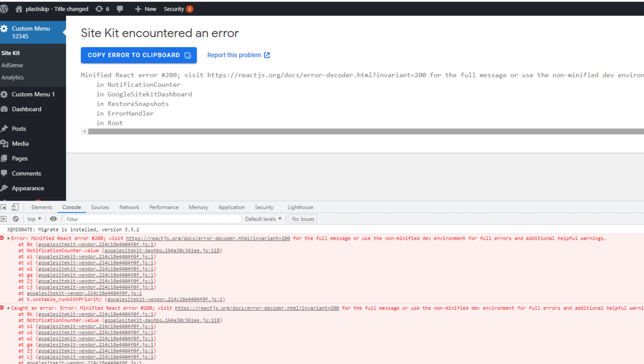Click the No Issues button

(303, 219)
